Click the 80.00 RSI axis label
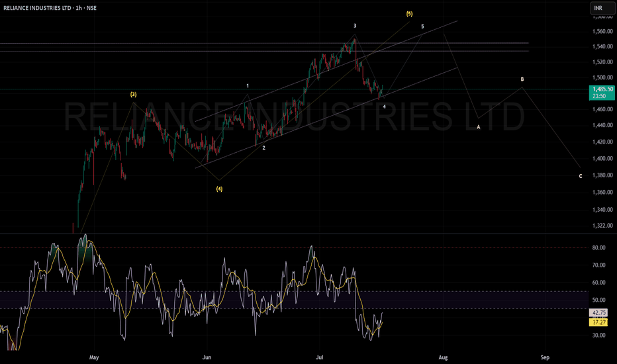The image size is (617, 364). (x=598, y=248)
